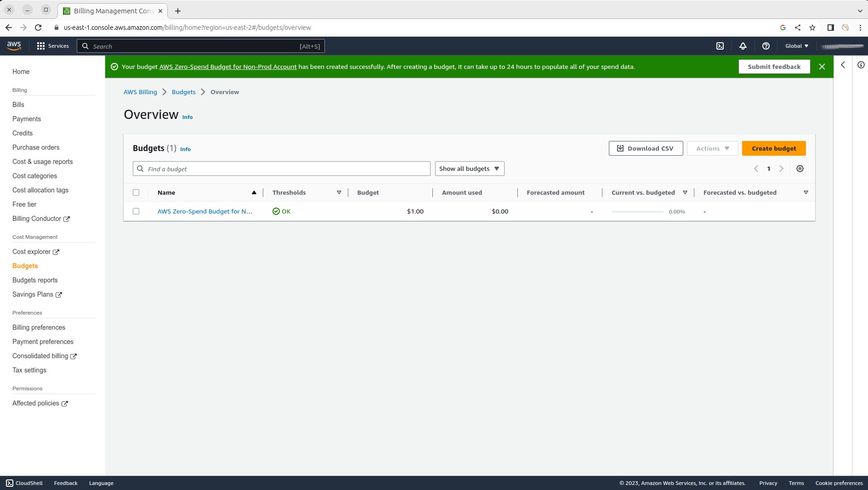Open Privacy link in the footer

(x=768, y=483)
